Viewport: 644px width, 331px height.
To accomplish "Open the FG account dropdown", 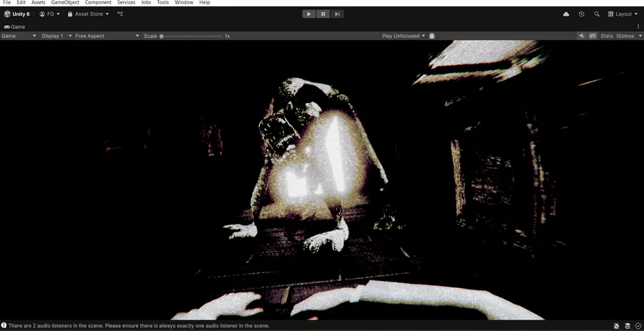I will click(x=49, y=14).
